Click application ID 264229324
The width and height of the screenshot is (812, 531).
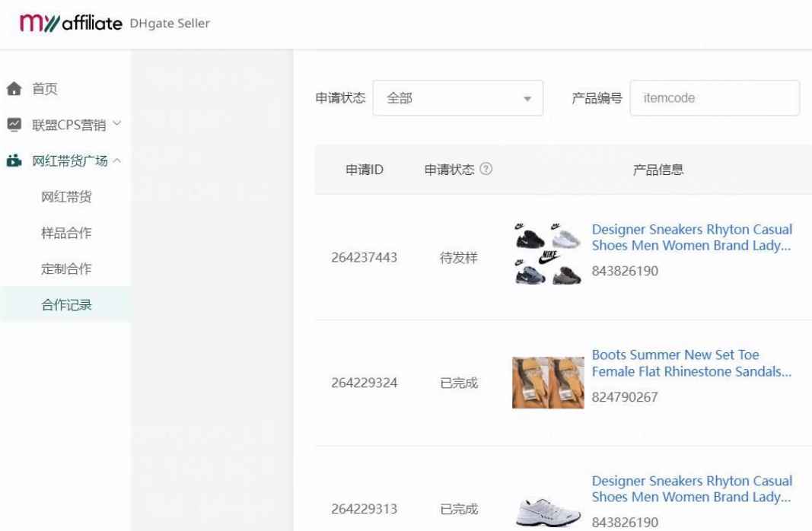tap(364, 383)
